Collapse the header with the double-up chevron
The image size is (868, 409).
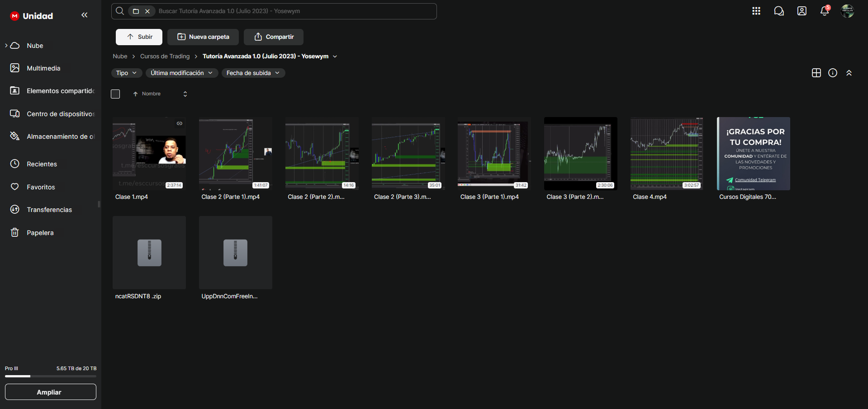[849, 73]
